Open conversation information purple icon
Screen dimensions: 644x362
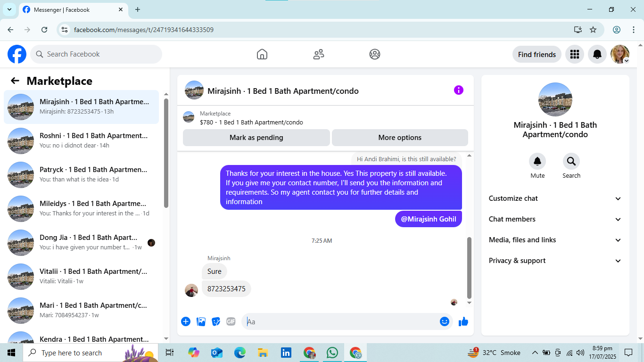pos(459,90)
